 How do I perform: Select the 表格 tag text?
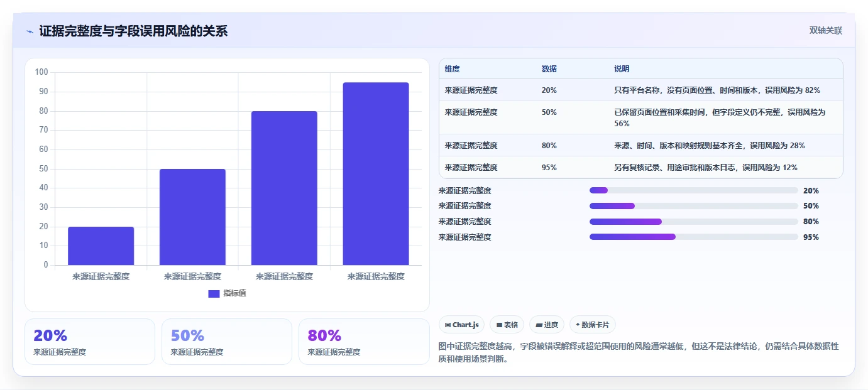(x=511, y=325)
